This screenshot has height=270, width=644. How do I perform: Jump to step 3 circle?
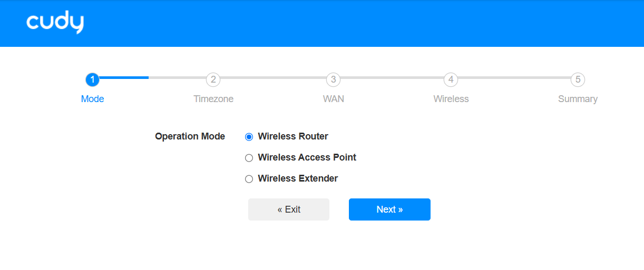(x=333, y=79)
